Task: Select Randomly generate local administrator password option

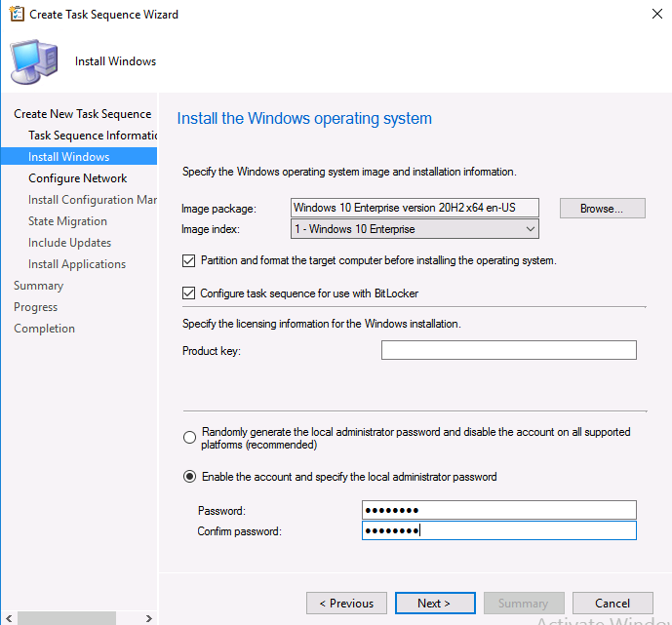Action: point(189,438)
